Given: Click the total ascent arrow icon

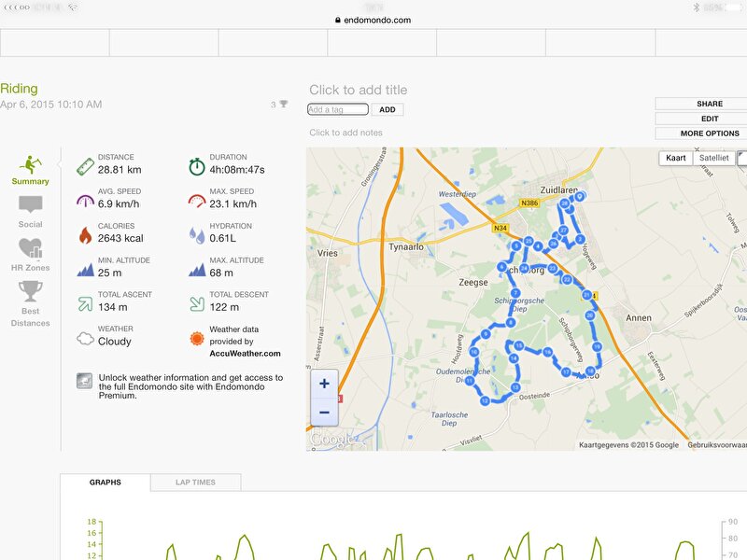Looking at the screenshot, I should point(85,304).
